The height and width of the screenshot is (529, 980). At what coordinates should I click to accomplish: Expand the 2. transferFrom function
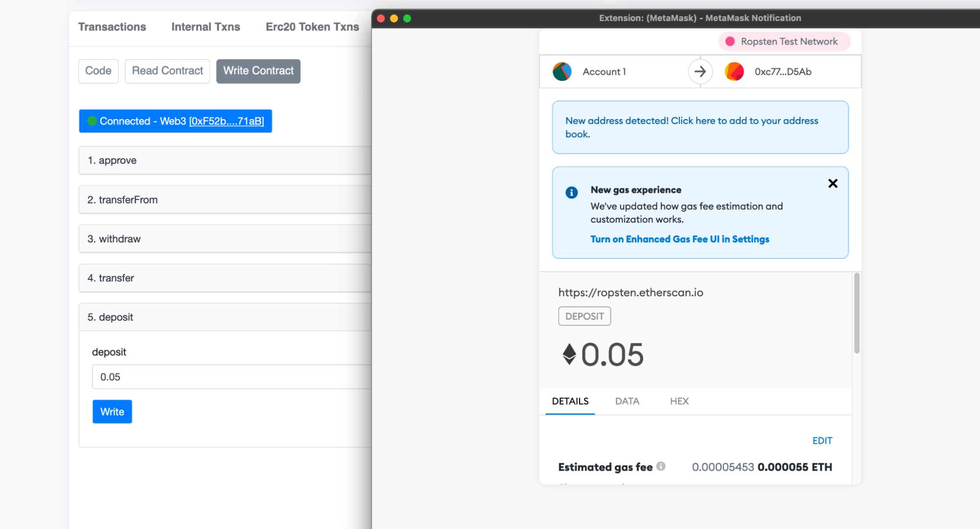click(225, 200)
